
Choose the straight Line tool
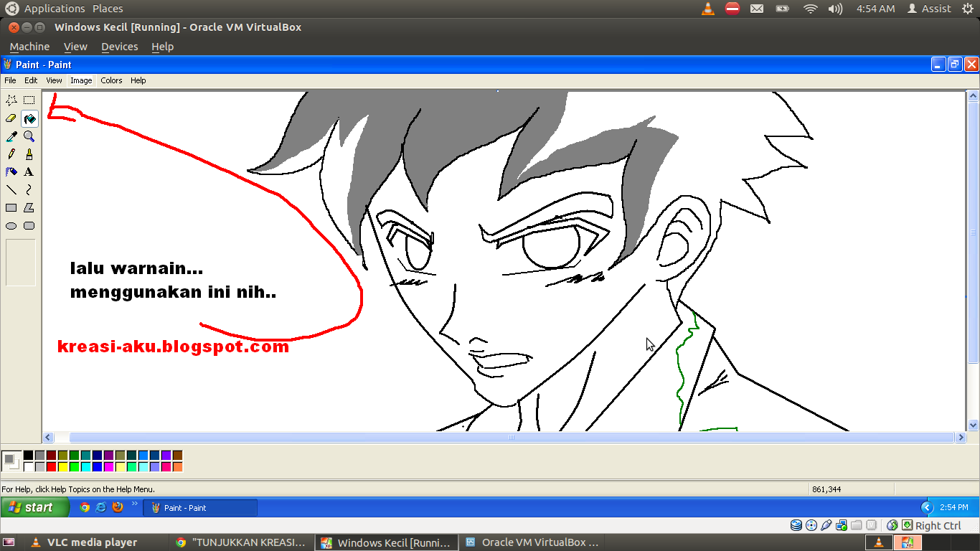(11, 190)
